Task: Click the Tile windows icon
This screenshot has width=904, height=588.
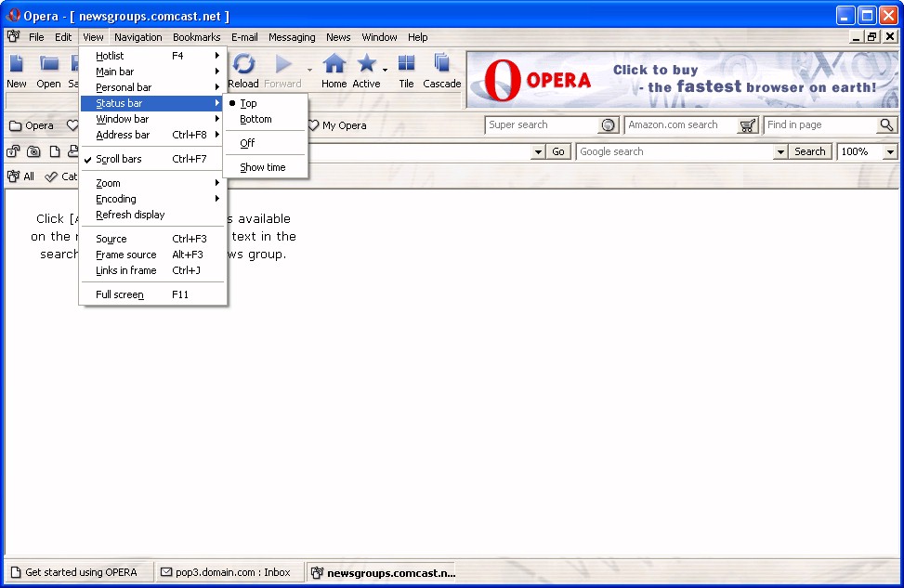Action: pyautogui.click(x=406, y=64)
